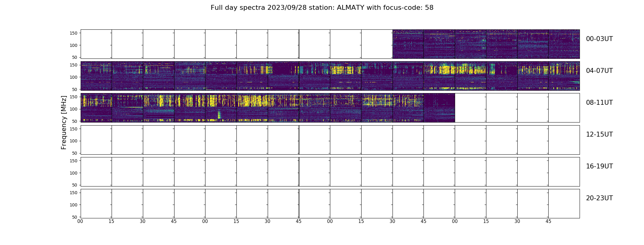Click the first 00 tick label on the time axis
The height and width of the screenshot is (245, 644).
[80, 221]
